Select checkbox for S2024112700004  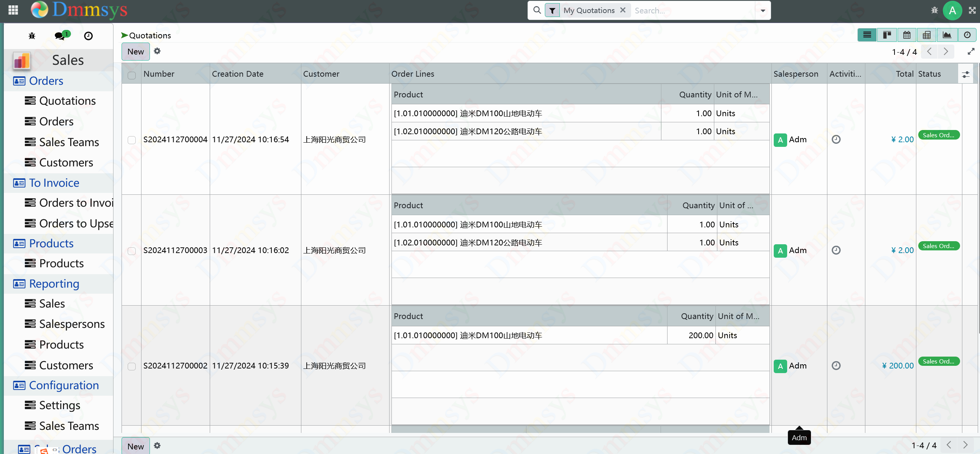click(x=132, y=140)
